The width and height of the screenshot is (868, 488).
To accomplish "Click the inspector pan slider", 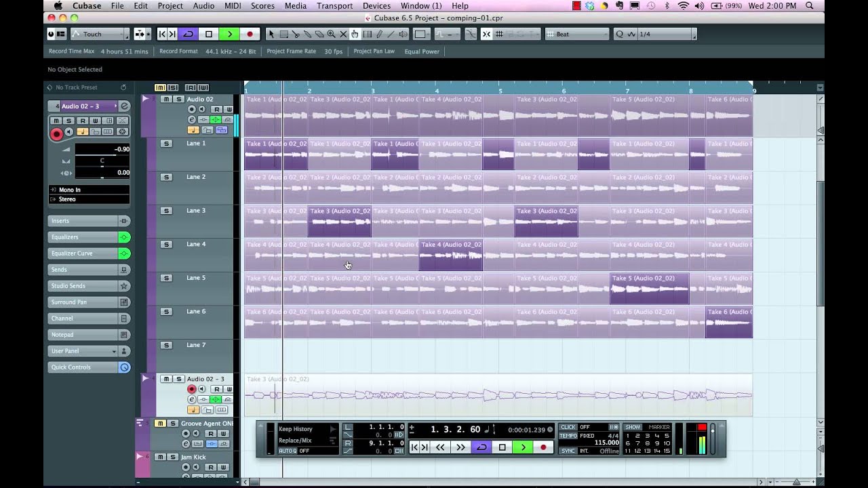I will 102,162.
